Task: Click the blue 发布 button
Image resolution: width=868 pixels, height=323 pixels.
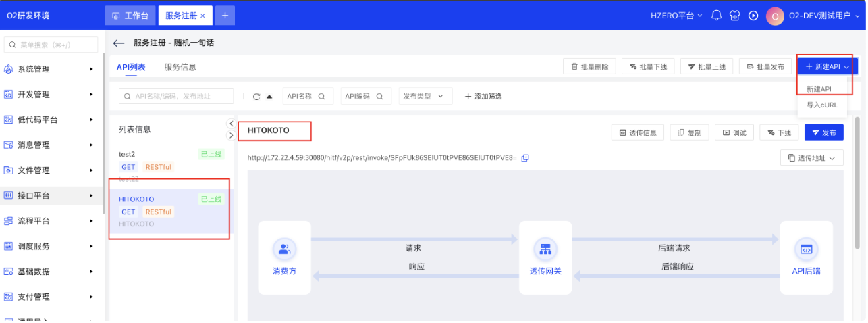Action: 823,132
